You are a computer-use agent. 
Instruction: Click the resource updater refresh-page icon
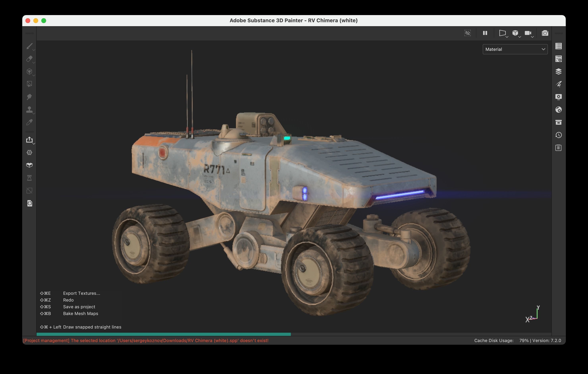pyautogui.click(x=30, y=203)
